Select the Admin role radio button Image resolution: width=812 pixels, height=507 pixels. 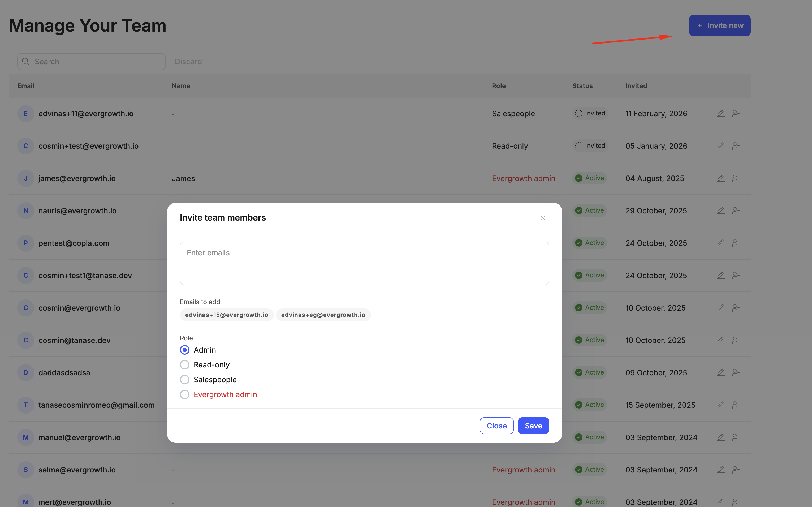tap(185, 350)
